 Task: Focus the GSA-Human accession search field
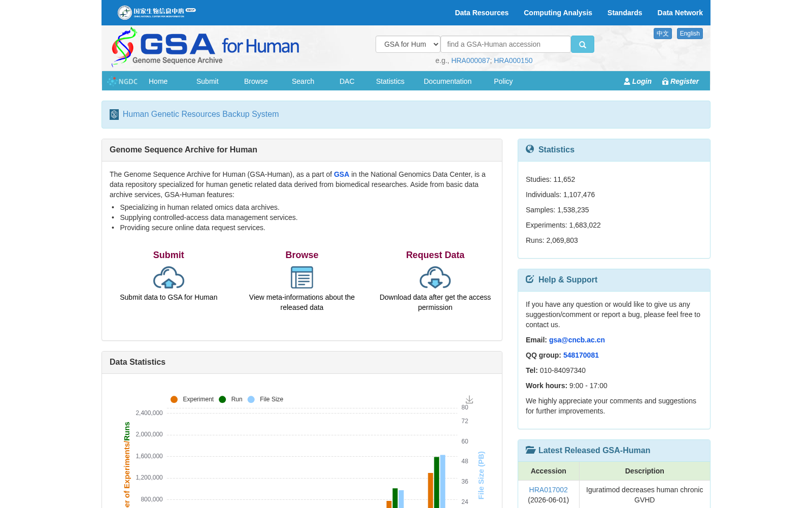click(505, 44)
